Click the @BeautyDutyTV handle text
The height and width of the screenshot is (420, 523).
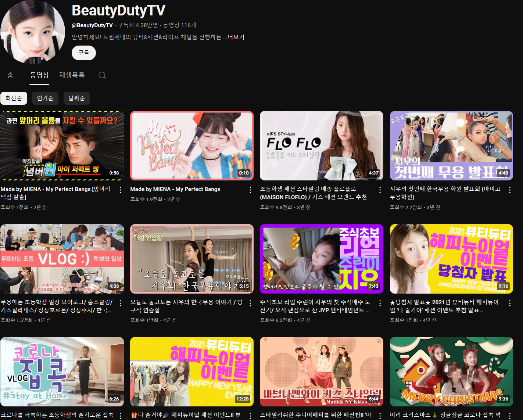(92, 25)
